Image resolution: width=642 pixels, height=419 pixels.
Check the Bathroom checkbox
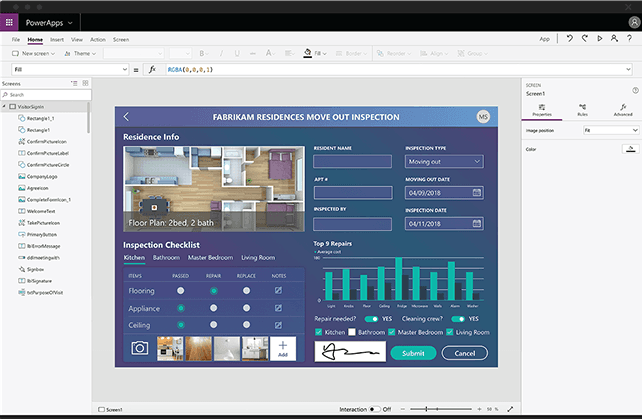coord(352,332)
